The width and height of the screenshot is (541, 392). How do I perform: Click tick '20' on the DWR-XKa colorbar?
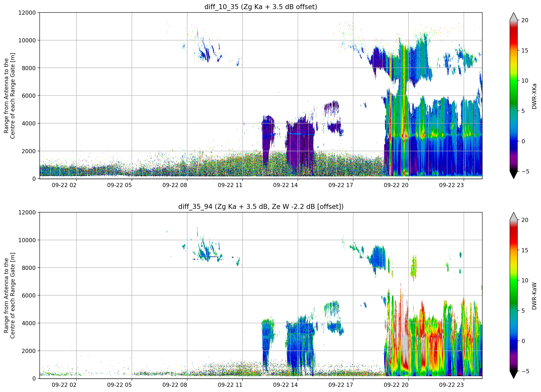(525, 20)
